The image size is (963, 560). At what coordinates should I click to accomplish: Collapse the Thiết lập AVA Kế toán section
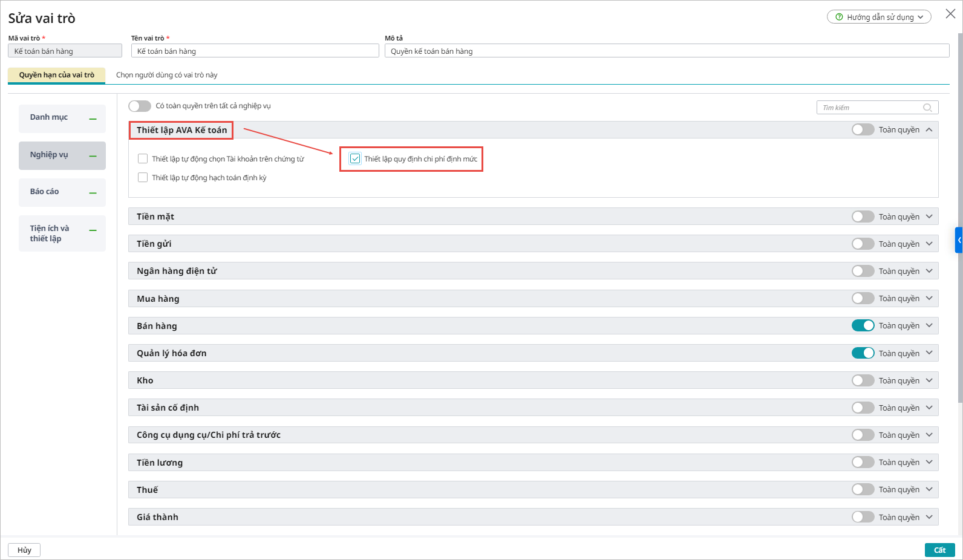(x=929, y=129)
